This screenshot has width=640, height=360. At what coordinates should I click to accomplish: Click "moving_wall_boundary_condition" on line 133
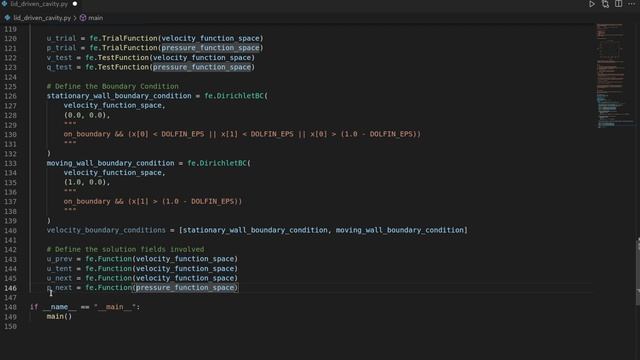point(110,163)
